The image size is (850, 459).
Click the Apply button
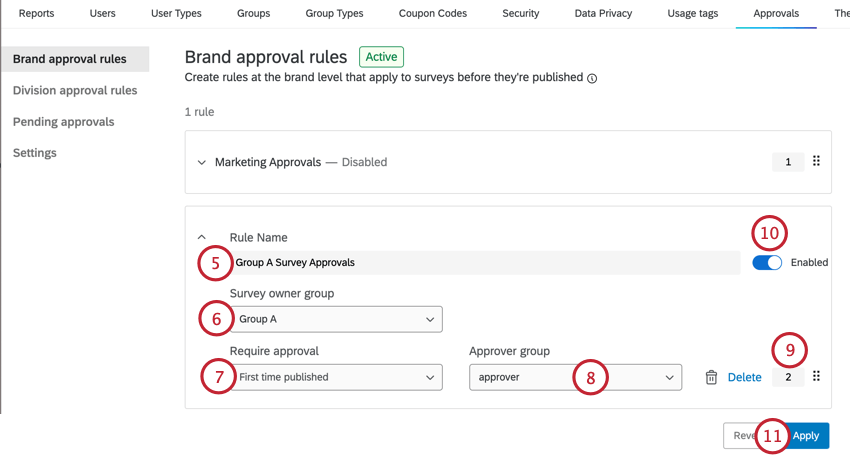pos(805,435)
